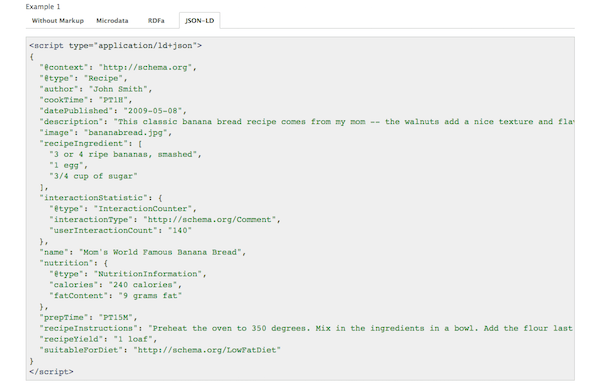Click the description banana bread line

(306, 122)
